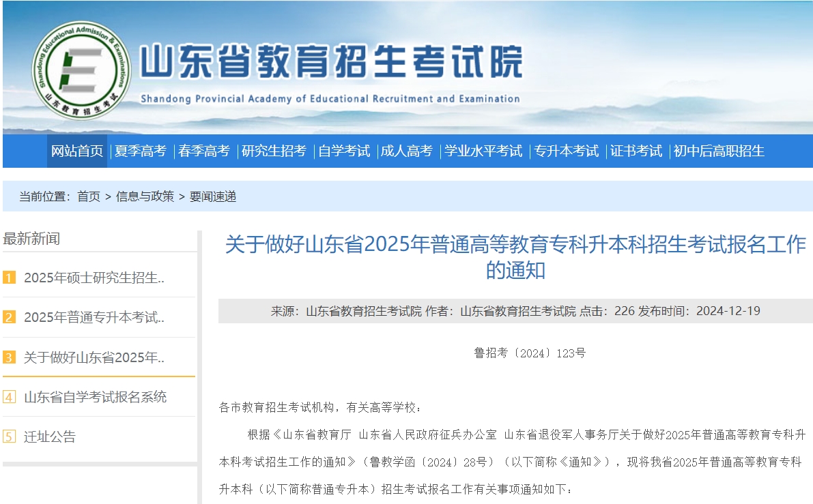Open 证书考试 navigation item

(636, 151)
